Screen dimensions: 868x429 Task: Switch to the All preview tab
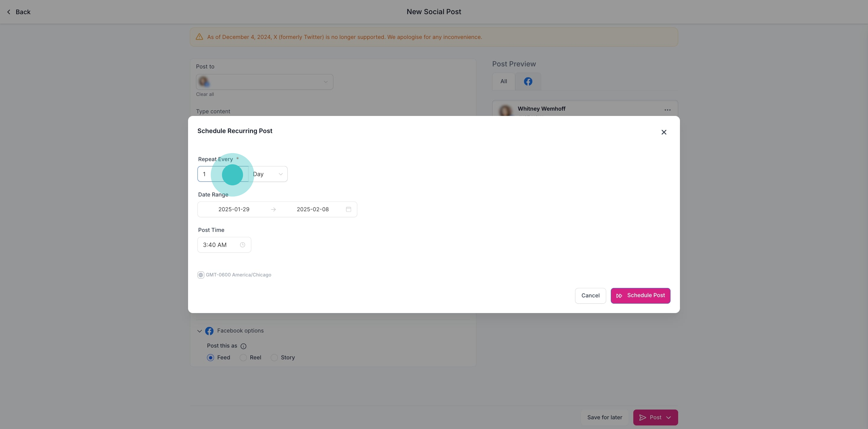[x=503, y=81]
